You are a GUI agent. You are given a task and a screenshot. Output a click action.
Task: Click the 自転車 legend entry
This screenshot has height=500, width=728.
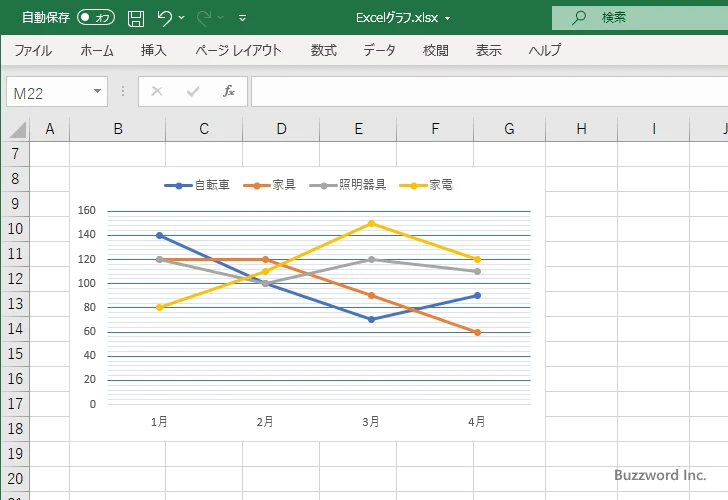click(197, 185)
